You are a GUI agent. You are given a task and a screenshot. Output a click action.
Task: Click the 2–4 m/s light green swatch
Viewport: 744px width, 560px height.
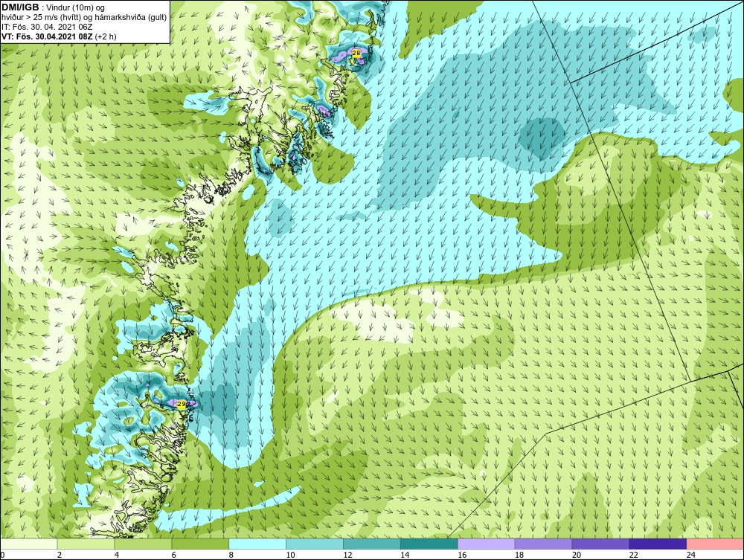(x=86, y=544)
